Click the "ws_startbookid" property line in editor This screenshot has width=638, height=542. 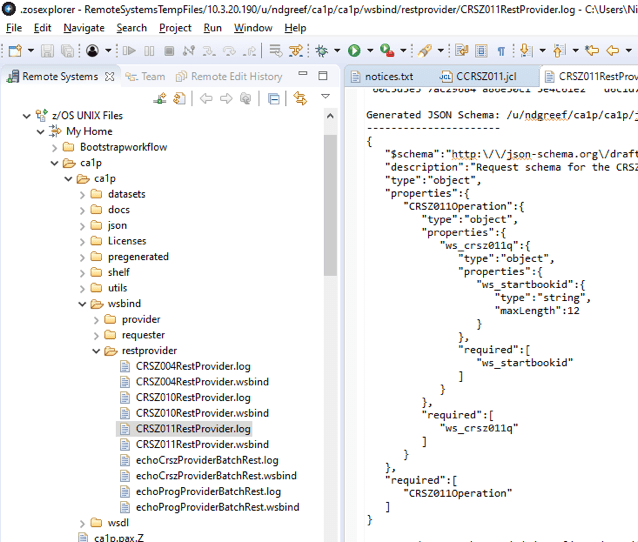click(x=531, y=284)
